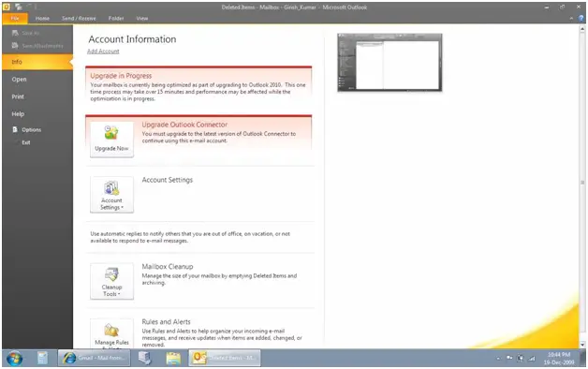588x369 pixels.
Task: Click the vertical scrollbar down arrow
Action: tap(582, 345)
